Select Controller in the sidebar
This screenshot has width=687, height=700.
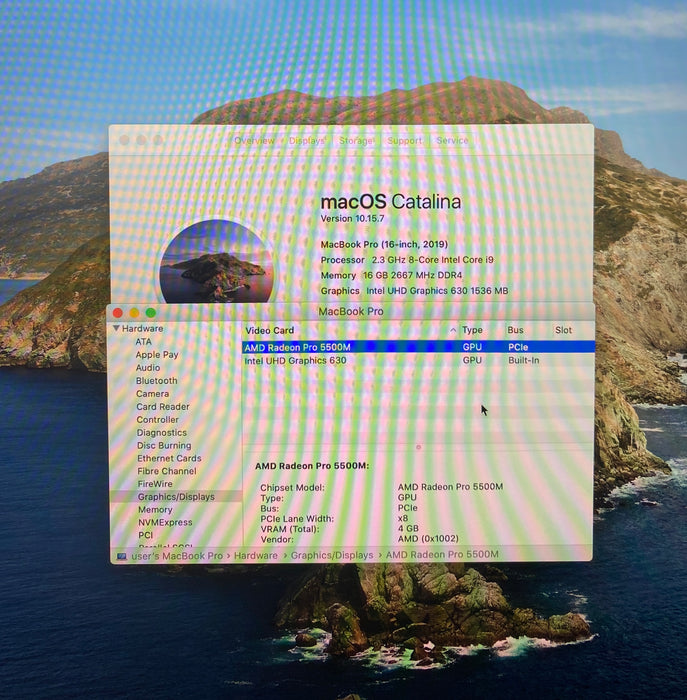(x=158, y=419)
